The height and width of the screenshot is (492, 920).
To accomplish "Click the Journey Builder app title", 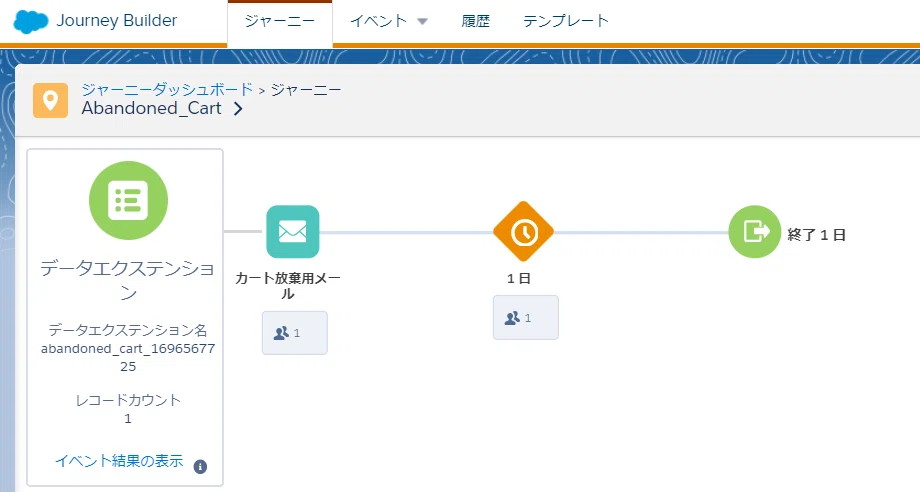I will tap(117, 21).
